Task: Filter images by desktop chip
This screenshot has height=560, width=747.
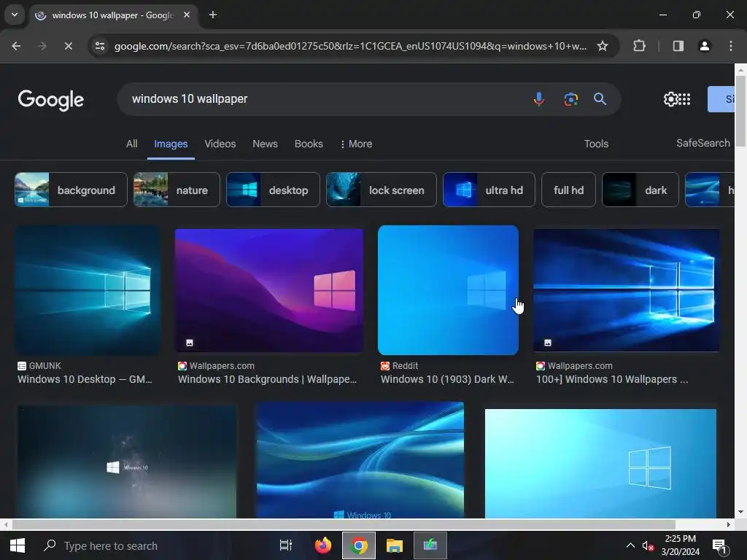Action: 273,190
